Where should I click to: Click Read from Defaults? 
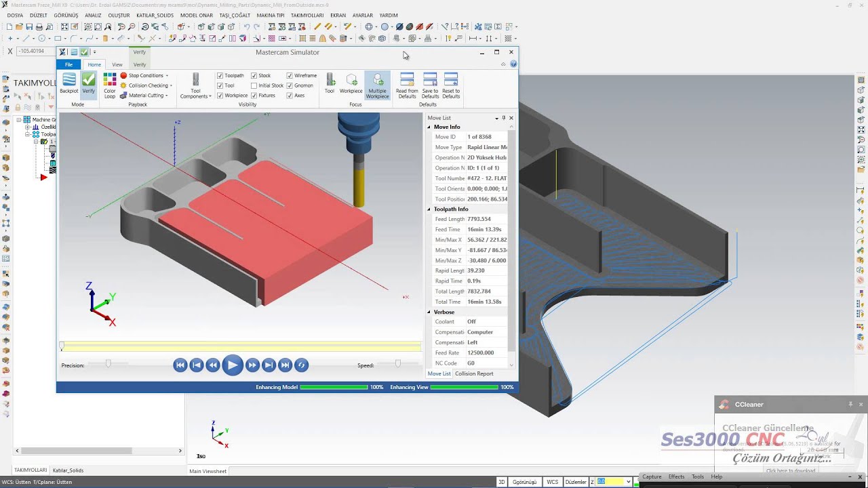point(407,86)
